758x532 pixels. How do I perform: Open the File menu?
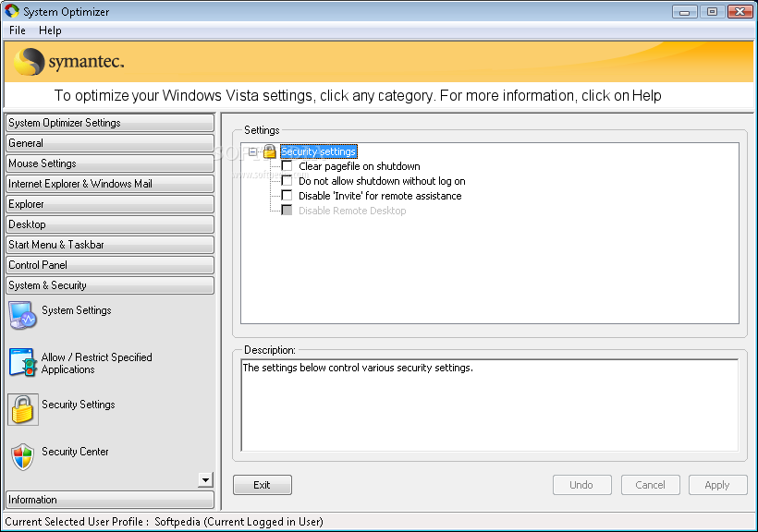[x=18, y=30]
